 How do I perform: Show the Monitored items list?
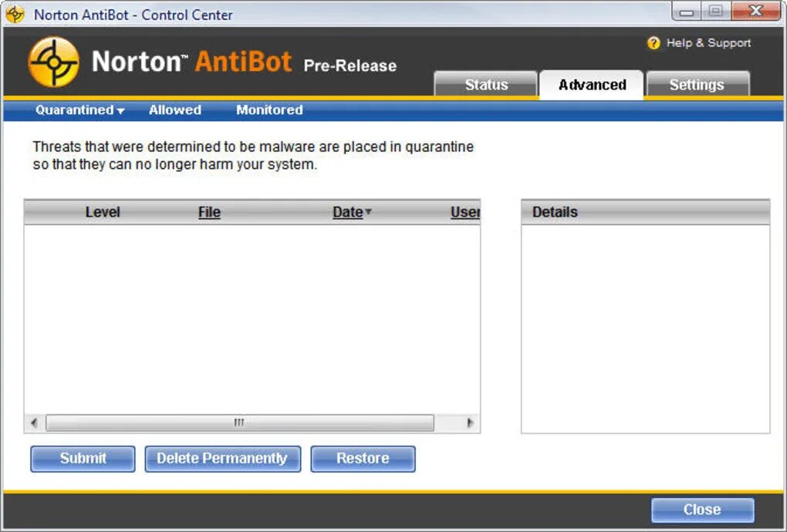[269, 109]
